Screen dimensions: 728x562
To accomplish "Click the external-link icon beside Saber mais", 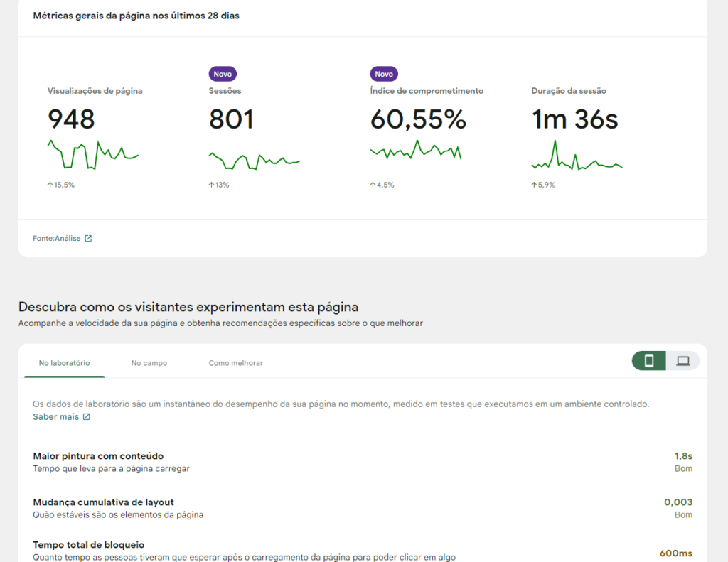I will click(x=87, y=416).
